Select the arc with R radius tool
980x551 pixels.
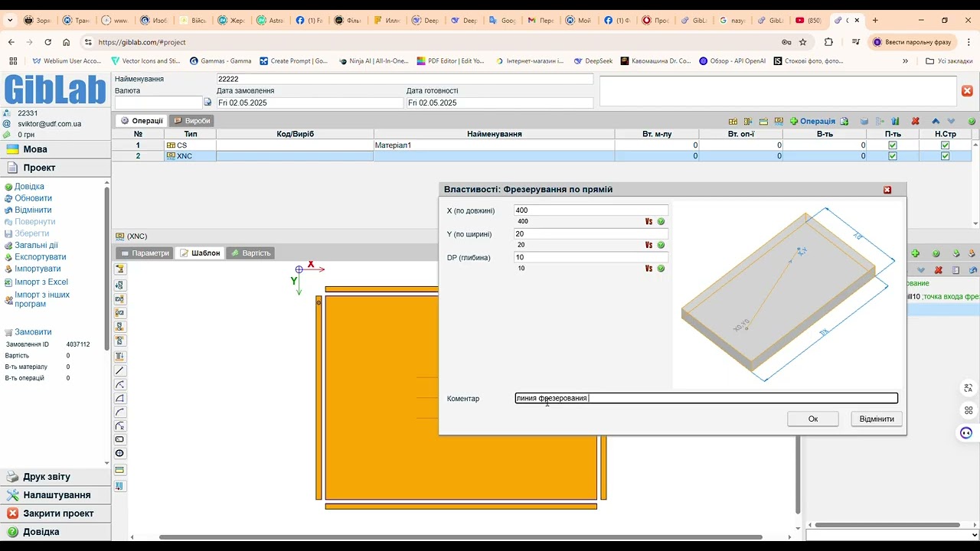pos(120,425)
